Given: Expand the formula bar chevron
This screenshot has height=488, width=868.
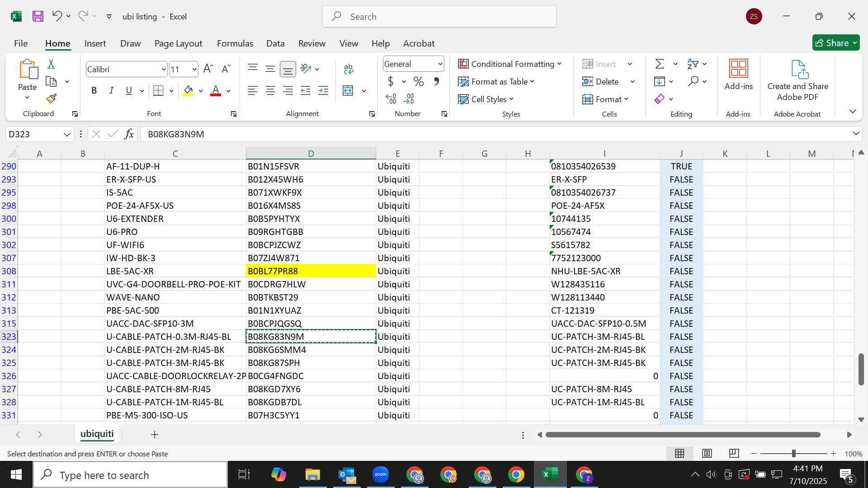Looking at the screenshot, I should pyautogui.click(x=856, y=133).
